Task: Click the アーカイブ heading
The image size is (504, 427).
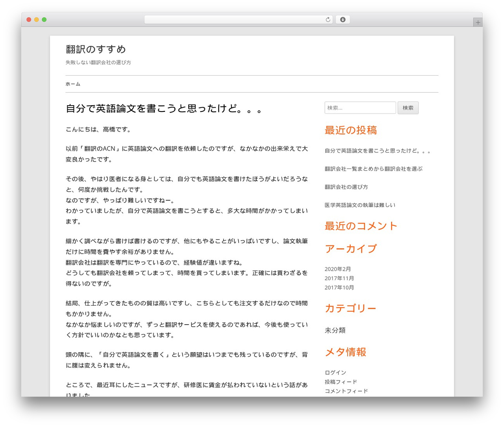Action: click(350, 249)
